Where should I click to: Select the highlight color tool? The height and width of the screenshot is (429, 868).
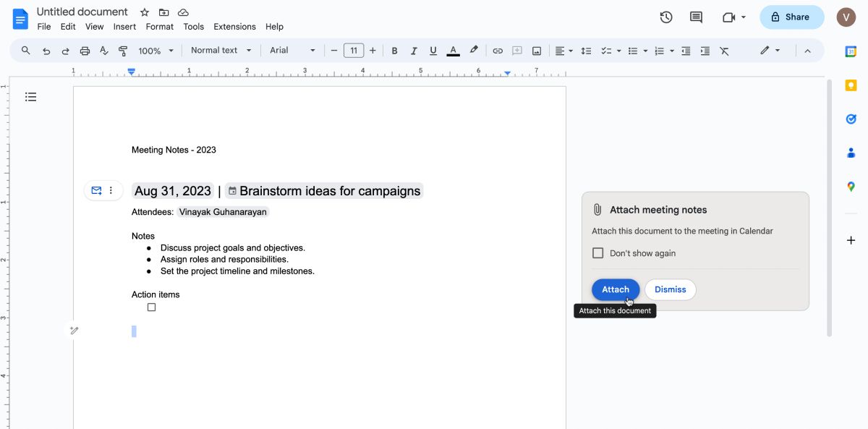click(x=474, y=51)
